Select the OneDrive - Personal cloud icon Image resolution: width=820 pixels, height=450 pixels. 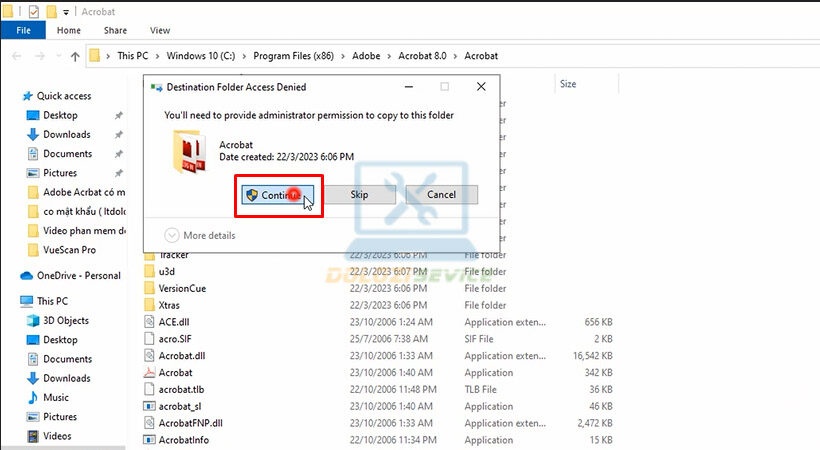pos(26,276)
